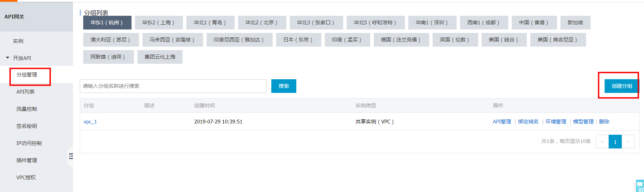Switch to region 英国（伦敦）
Viewport: 644px width, 192px height.
[x=455, y=40]
